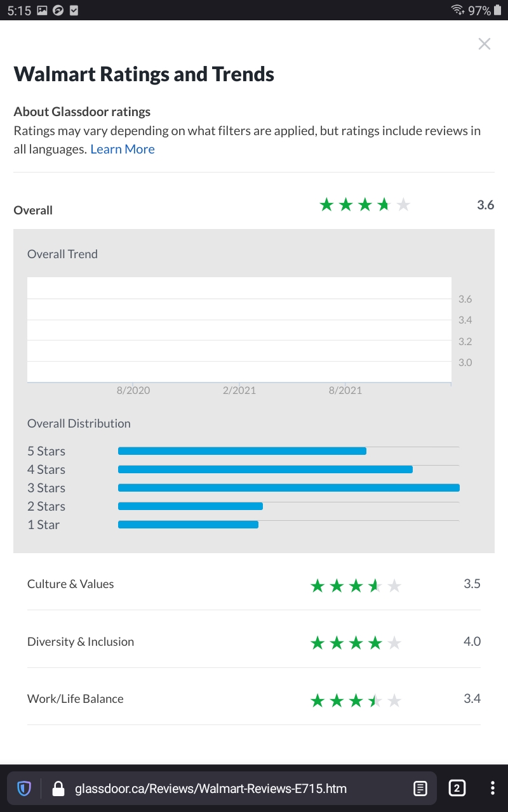Click the "97%" battery percentage

pyautogui.click(x=479, y=10)
